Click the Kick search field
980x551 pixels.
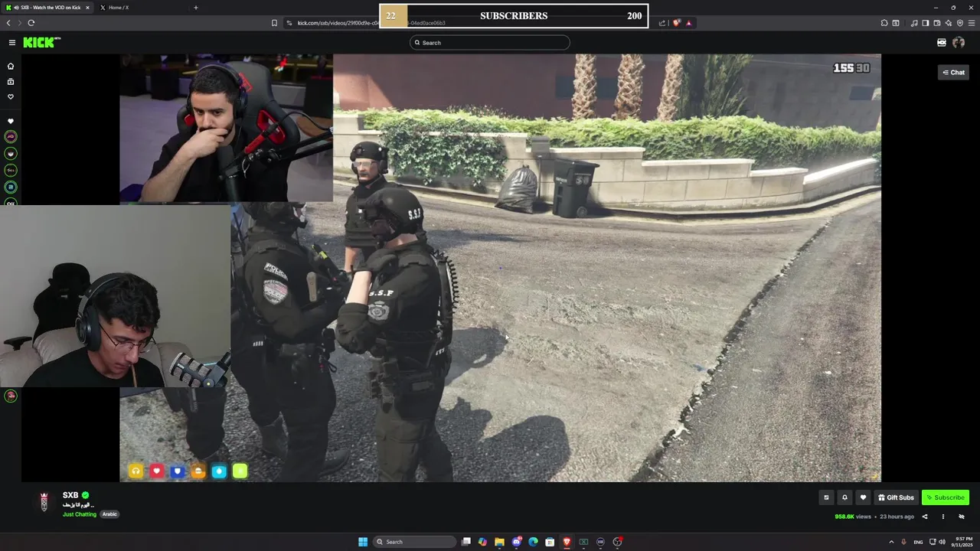(x=490, y=43)
